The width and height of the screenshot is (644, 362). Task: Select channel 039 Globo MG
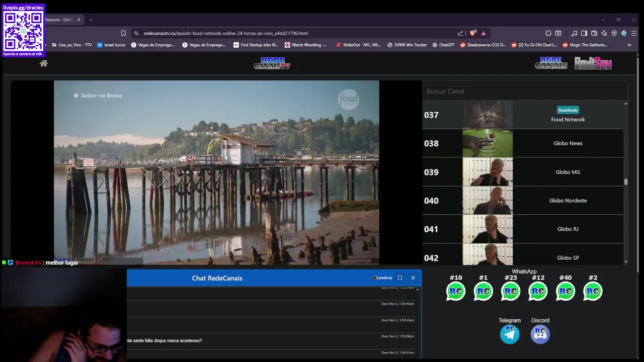523,172
